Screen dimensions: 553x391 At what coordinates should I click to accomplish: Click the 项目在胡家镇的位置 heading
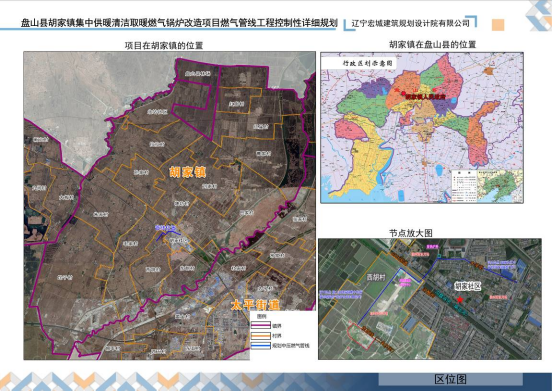[x=164, y=45]
